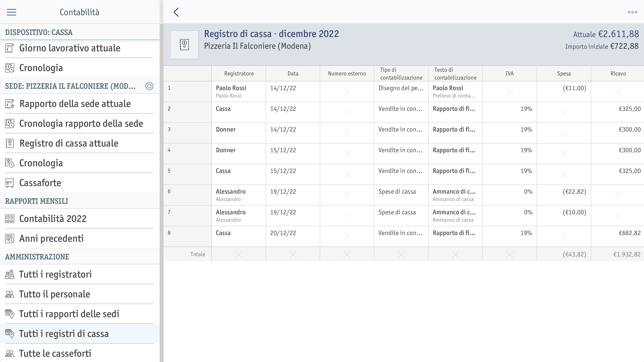Click the €325,00 revenue in row 2
This screenshot has height=362, width=644.
(630, 109)
